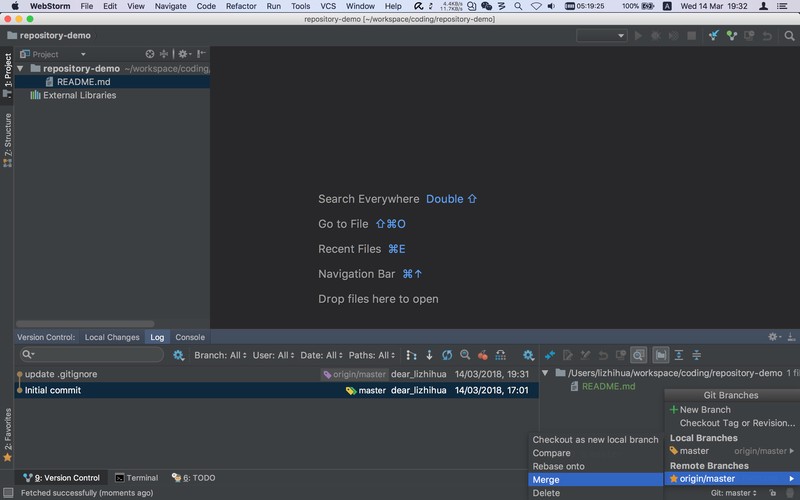The image size is (800, 500).
Task: Collapse the changes directory node
Action: tap(545, 373)
